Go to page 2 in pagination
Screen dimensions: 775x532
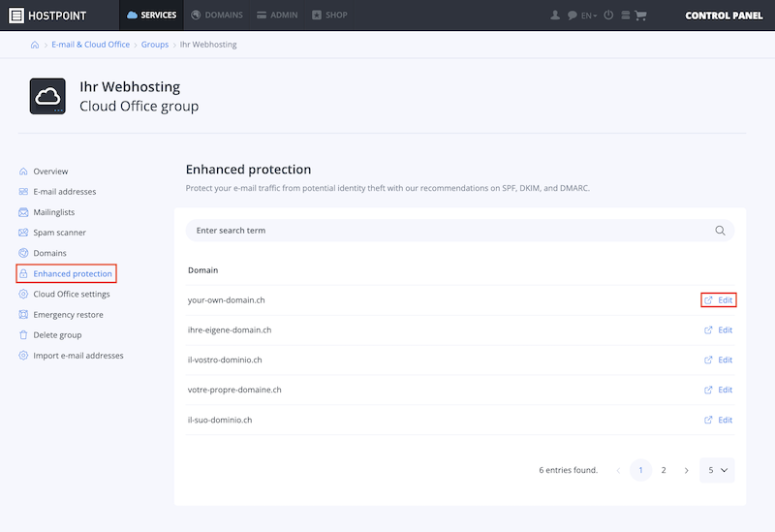(664, 470)
